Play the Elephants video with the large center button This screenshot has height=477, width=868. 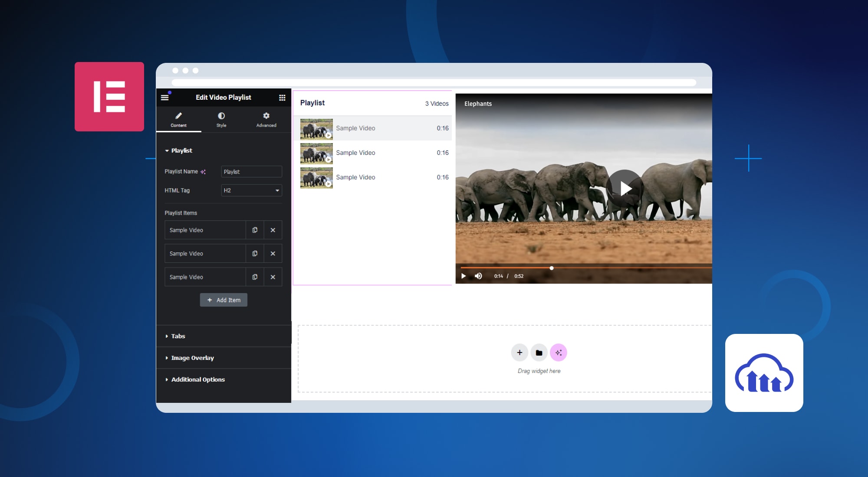pos(625,189)
